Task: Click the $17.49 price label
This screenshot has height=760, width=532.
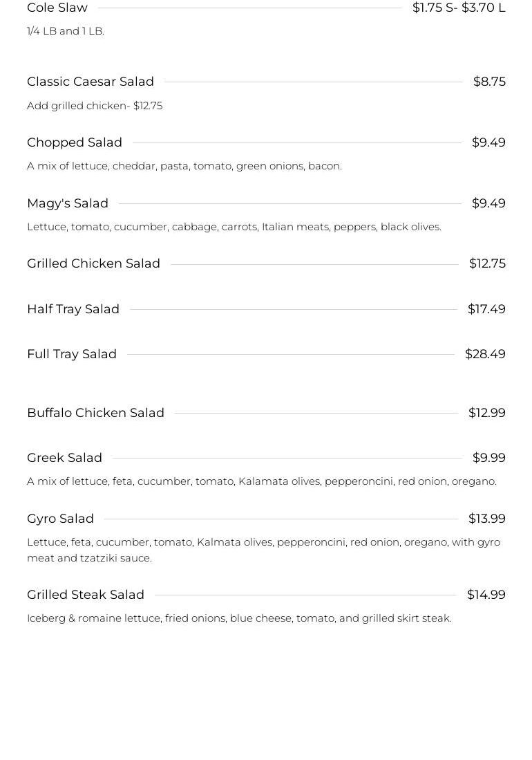Action: click(x=486, y=309)
